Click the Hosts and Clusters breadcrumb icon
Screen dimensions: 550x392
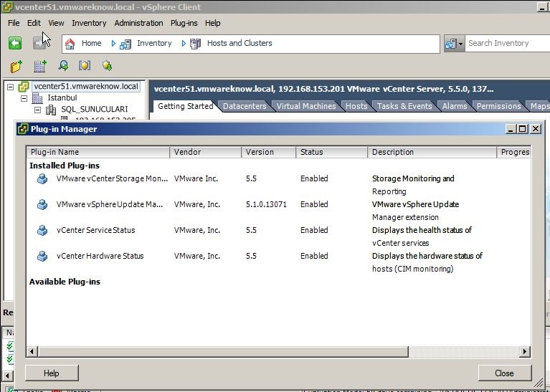coord(195,44)
